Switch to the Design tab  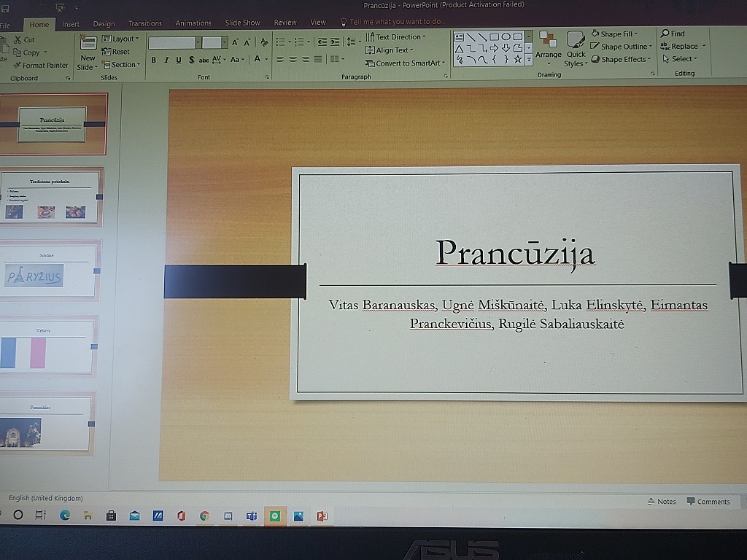(104, 23)
